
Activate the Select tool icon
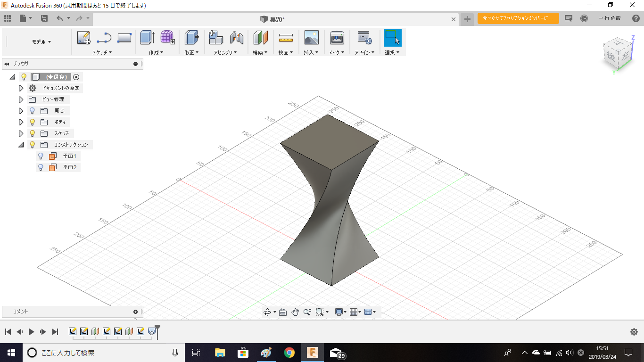tap(392, 38)
